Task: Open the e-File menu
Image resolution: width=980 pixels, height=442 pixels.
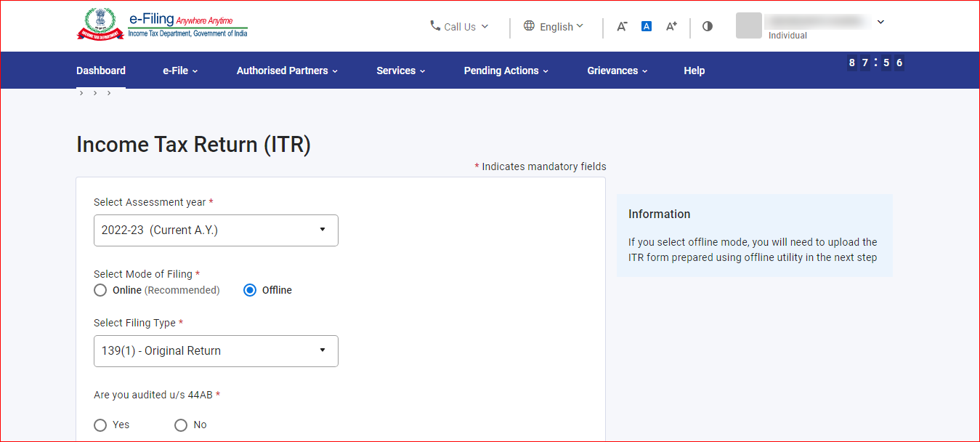Action: [x=180, y=71]
